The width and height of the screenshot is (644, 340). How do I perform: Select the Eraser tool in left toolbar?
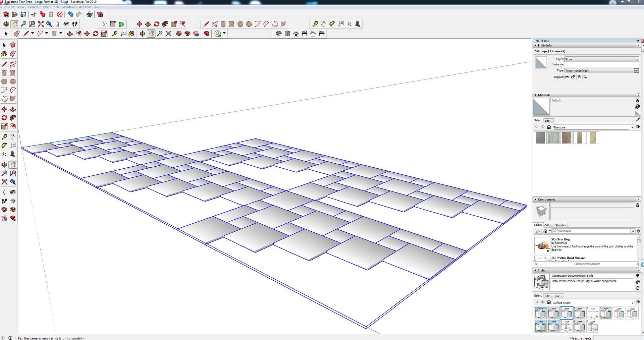13,54
